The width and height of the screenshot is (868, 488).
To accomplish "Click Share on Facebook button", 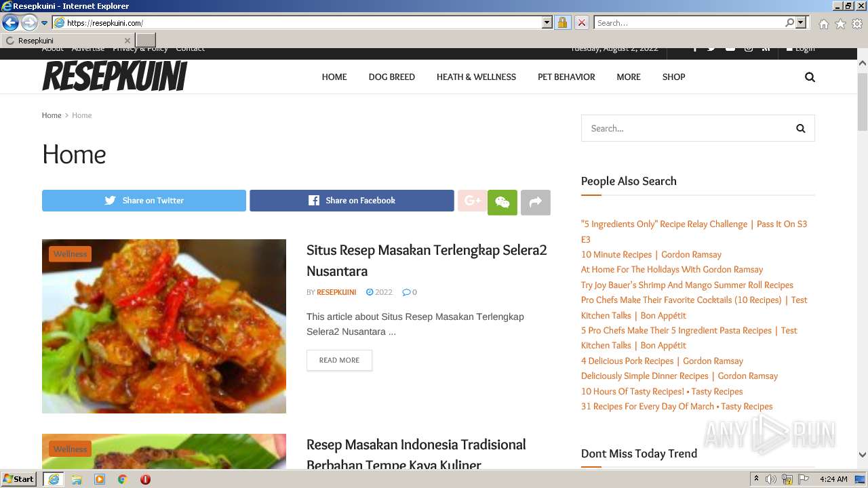I will [352, 201].
